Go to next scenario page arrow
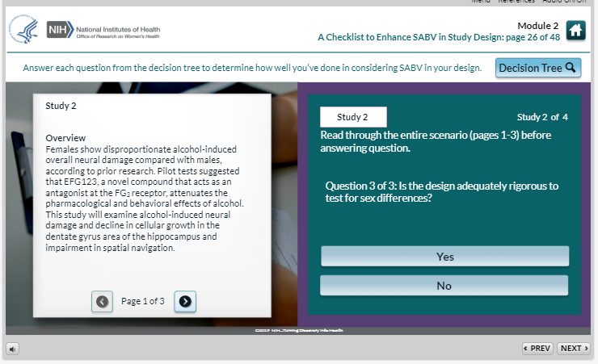 point(185,302)
